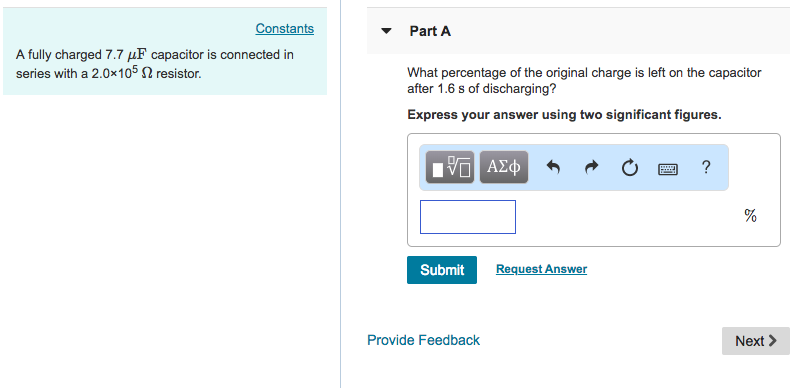The width and height of the screenshot is (799, 388).
Task: Undo the last answer edit
Action: pos(553,167)
